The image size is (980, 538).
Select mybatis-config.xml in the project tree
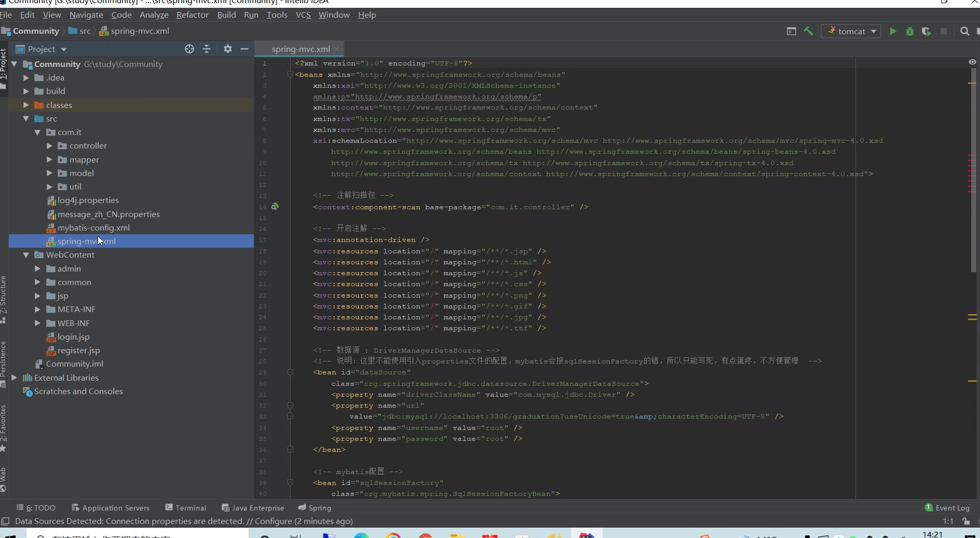click(x=93, y=227)
